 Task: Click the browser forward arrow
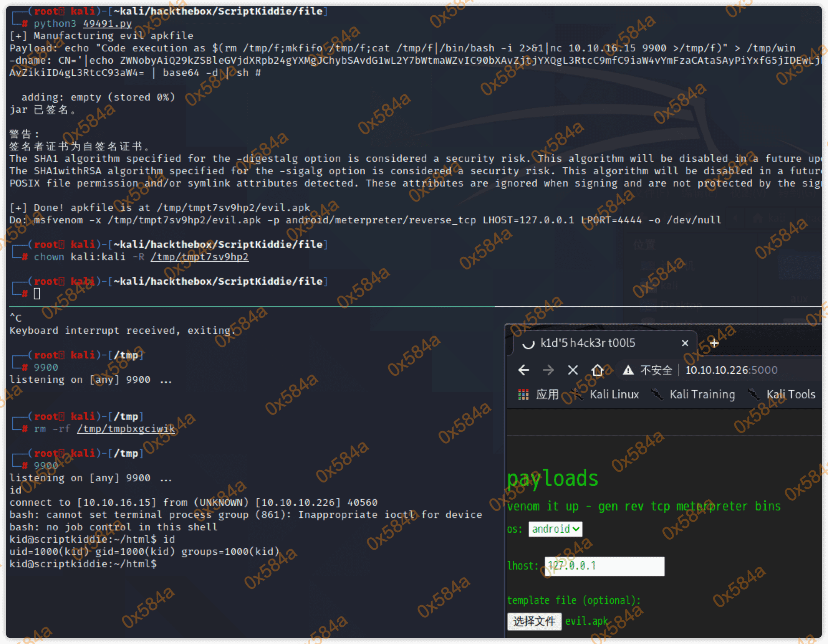click(548, 370)
